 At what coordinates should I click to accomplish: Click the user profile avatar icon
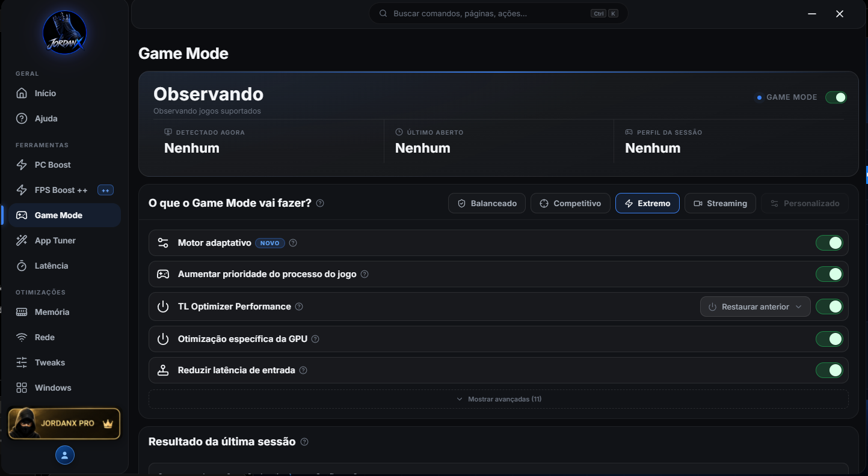(65, 455)
